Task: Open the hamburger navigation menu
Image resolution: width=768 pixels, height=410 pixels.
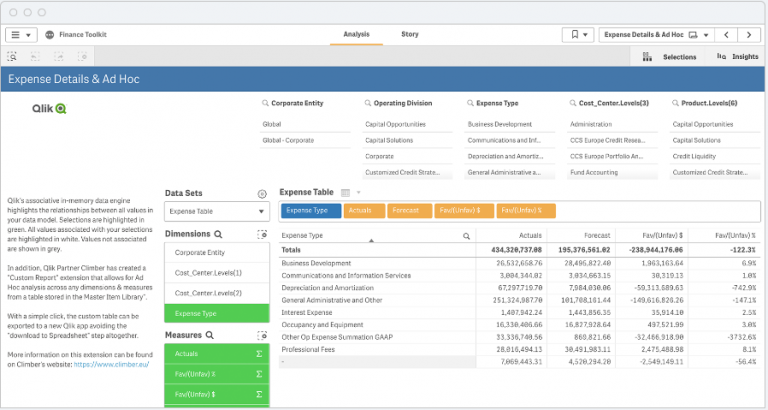Action: (x=21, y=35)
